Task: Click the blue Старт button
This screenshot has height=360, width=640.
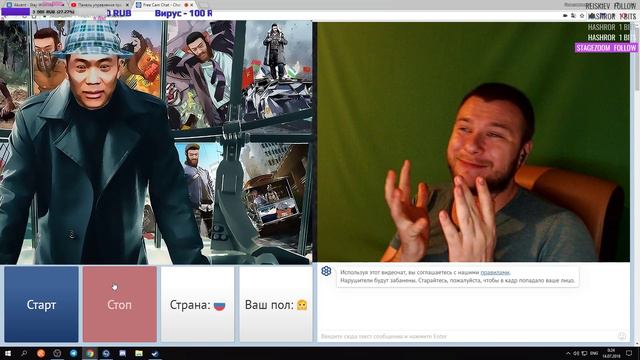Action: coord(41,304)
